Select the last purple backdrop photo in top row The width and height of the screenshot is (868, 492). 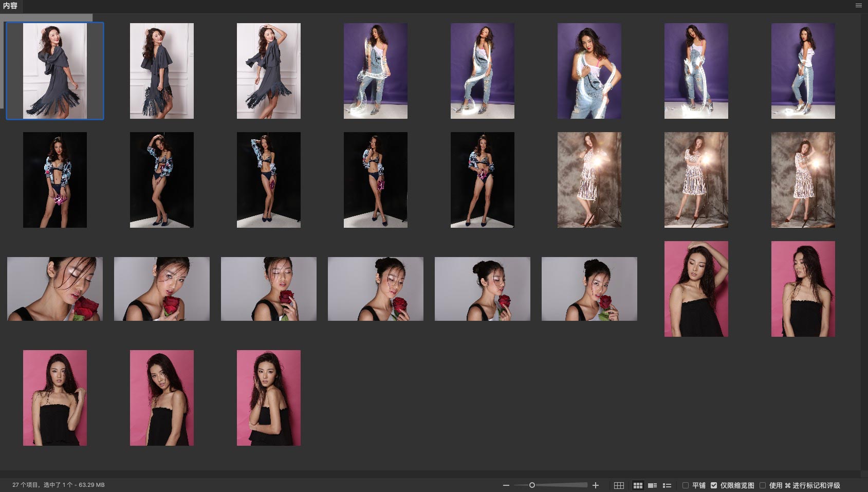(803, 71)
